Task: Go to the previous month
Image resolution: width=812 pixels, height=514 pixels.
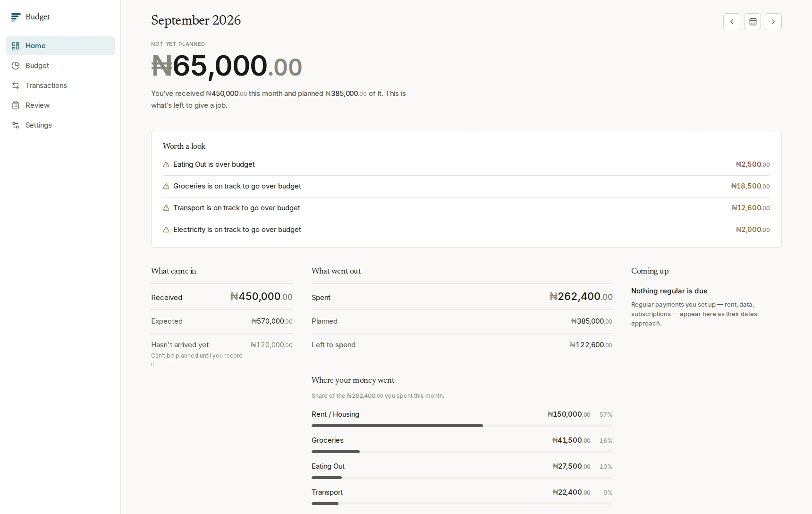Action: (x=732, y=22)
